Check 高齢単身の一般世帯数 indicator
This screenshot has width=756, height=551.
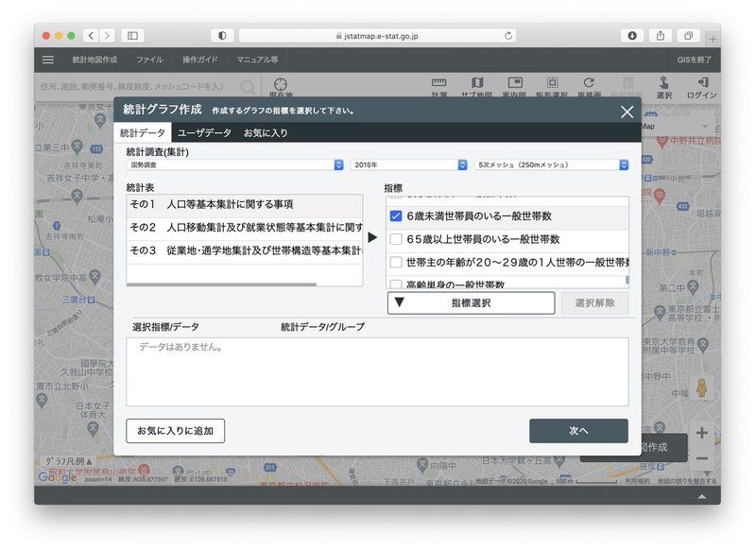tap(396, 284)
